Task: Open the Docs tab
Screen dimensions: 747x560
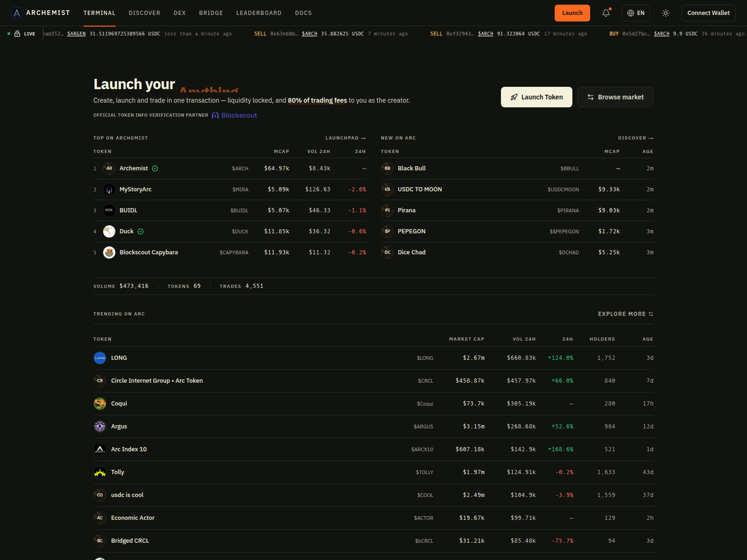Action: [x=303, y=13]
